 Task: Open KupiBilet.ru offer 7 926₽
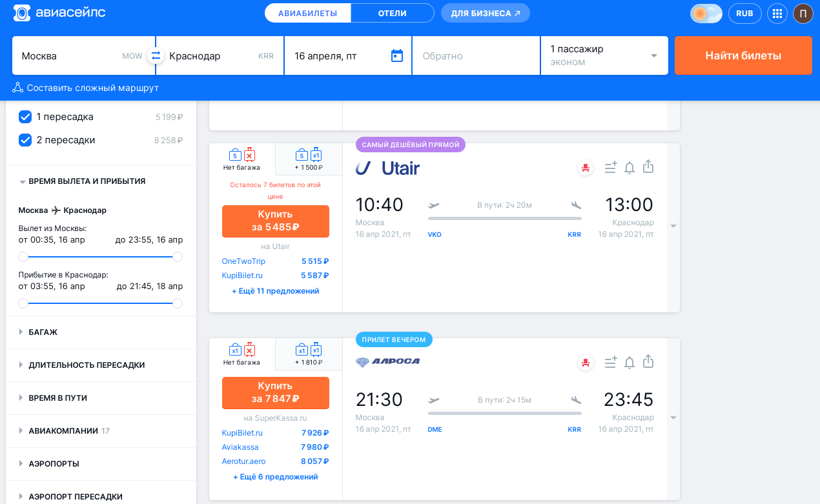tap(276, 433)
